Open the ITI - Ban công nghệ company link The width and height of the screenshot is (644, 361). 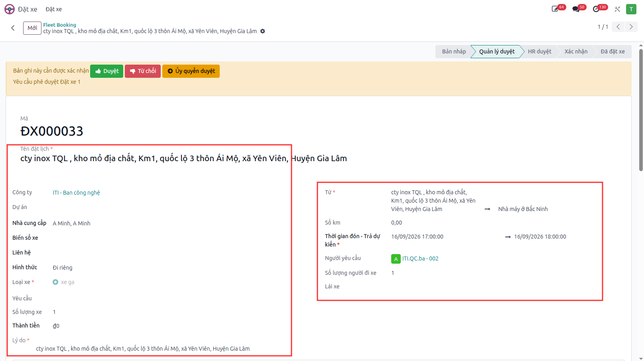pos(76,193)
